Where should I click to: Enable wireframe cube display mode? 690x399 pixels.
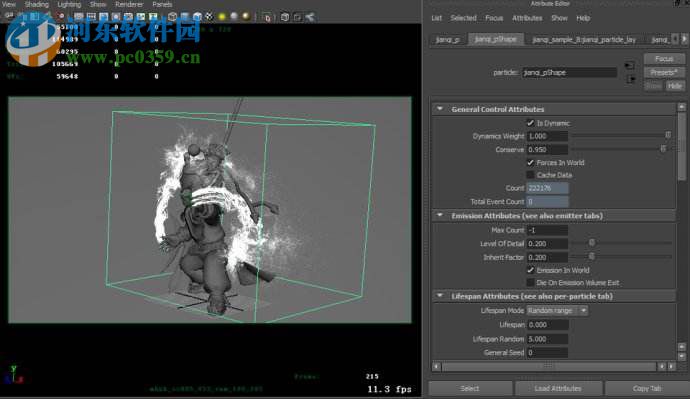(172, 17)
